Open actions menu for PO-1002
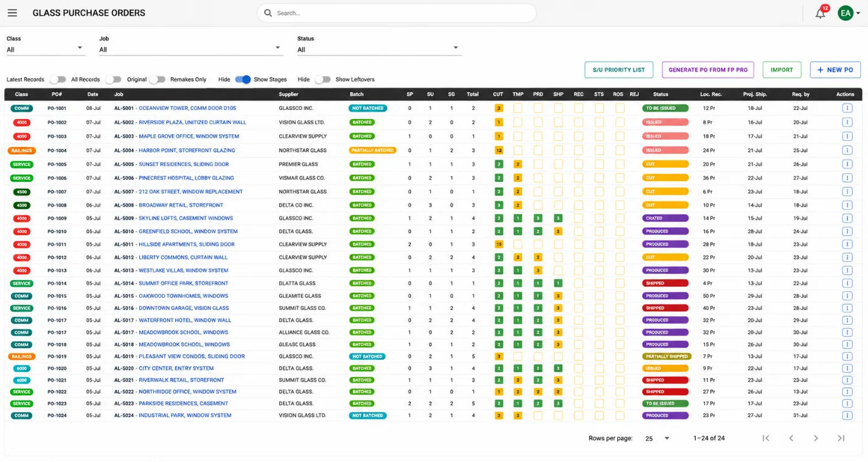This screenshot has height=462, width=868. 847,122
